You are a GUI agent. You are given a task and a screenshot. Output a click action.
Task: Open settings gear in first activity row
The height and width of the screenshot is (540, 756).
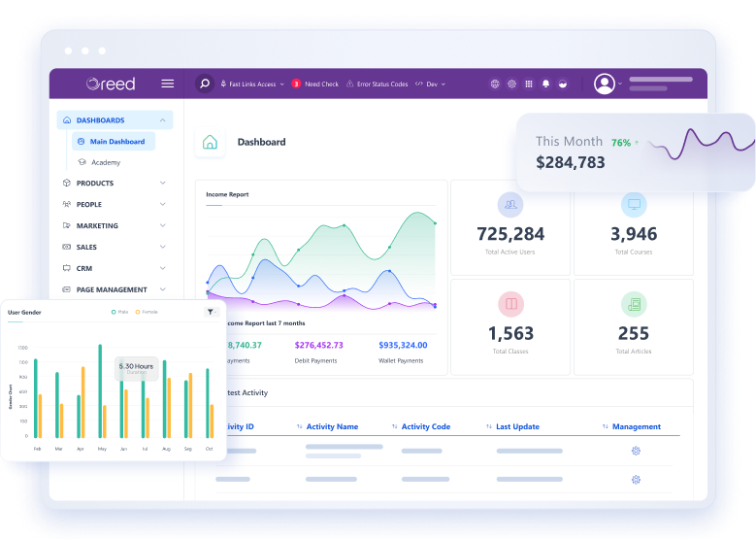coord(636,451)
